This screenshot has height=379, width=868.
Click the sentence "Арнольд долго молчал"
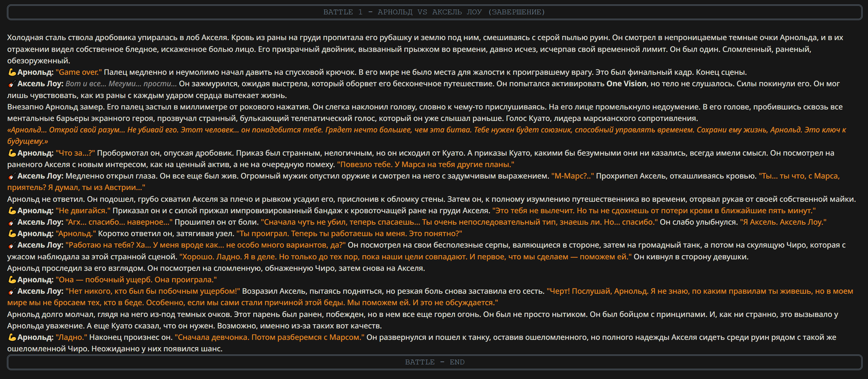click(51, 314)
